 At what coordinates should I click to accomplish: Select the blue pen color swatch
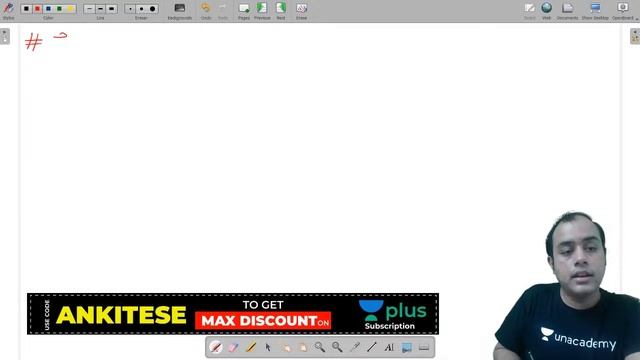point(49,9)
